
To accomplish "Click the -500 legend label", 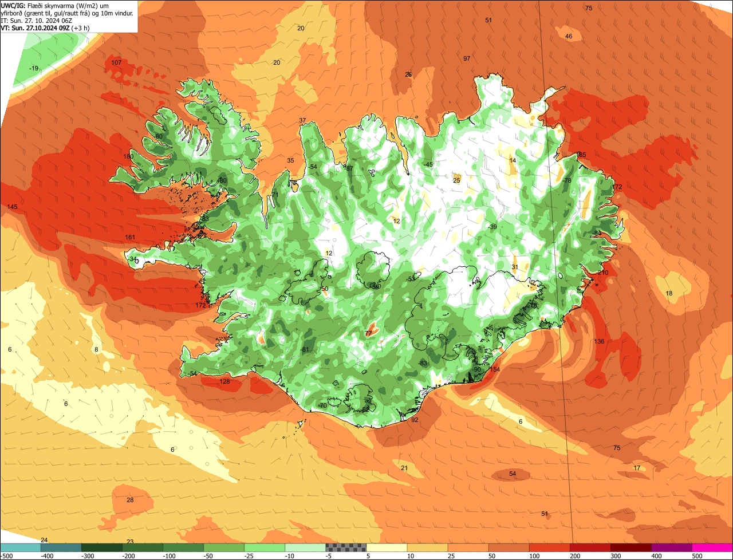I will click(x=7, y=556).
